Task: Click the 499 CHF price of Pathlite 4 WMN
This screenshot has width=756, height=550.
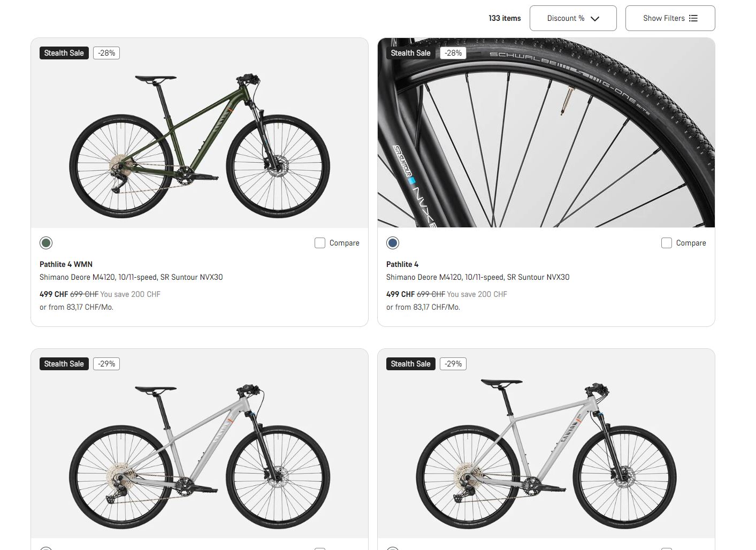Action: [54, 294]
